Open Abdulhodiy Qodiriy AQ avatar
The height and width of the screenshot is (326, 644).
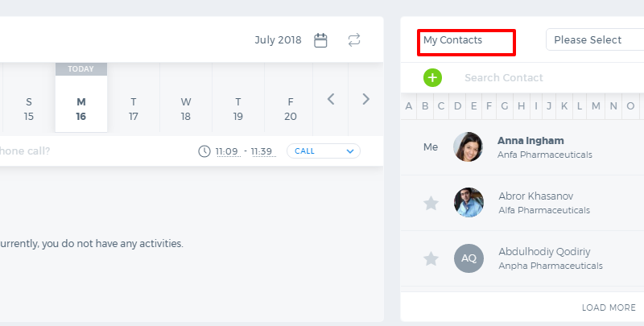[x=469, y=258]
